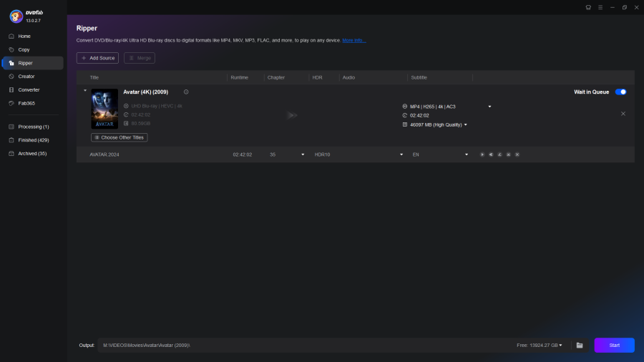Viewport: 644px width, 362px height.
Task: Open the HDR10 audio dropdown arrow
Action: pos(401,155)
